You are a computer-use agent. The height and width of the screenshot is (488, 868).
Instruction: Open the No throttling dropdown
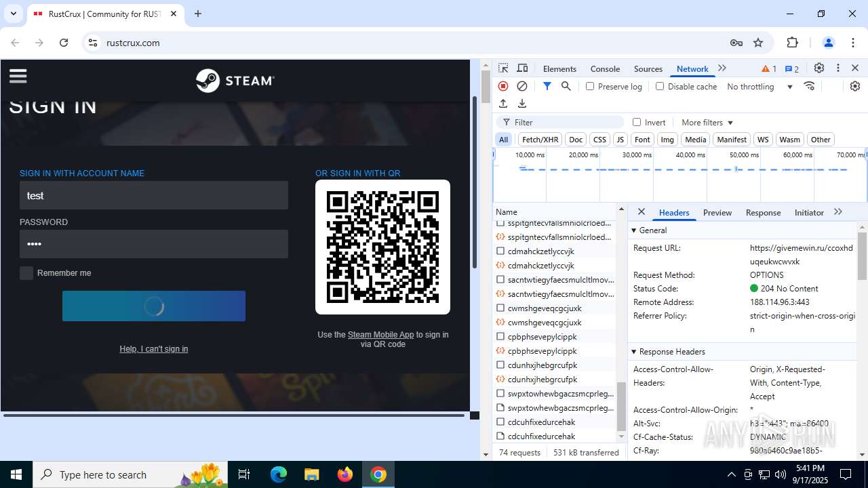759,87
